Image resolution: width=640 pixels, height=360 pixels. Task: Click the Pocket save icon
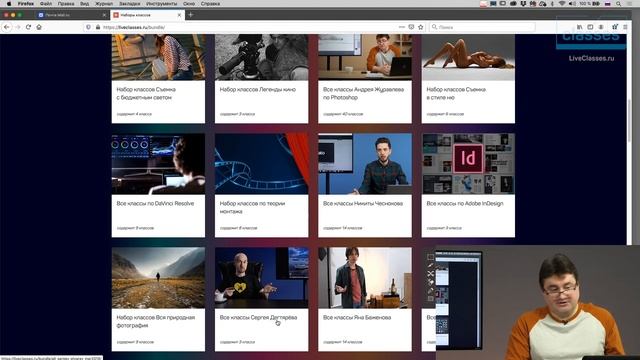coord(411,27)
